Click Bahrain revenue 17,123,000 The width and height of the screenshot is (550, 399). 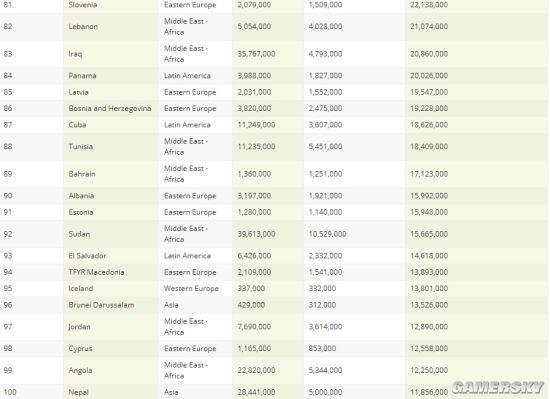coord(429,174)
